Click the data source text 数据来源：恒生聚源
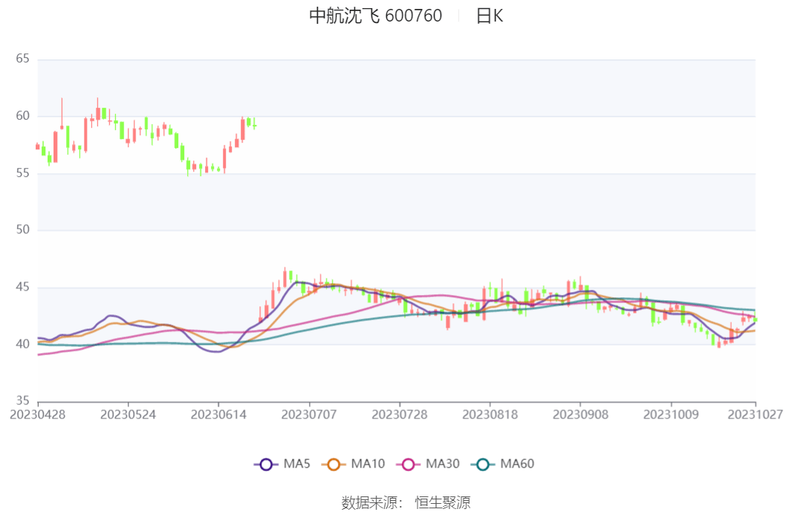Viewport: 812px width, 512px height. pyautogui.click(x=406, y=502)
